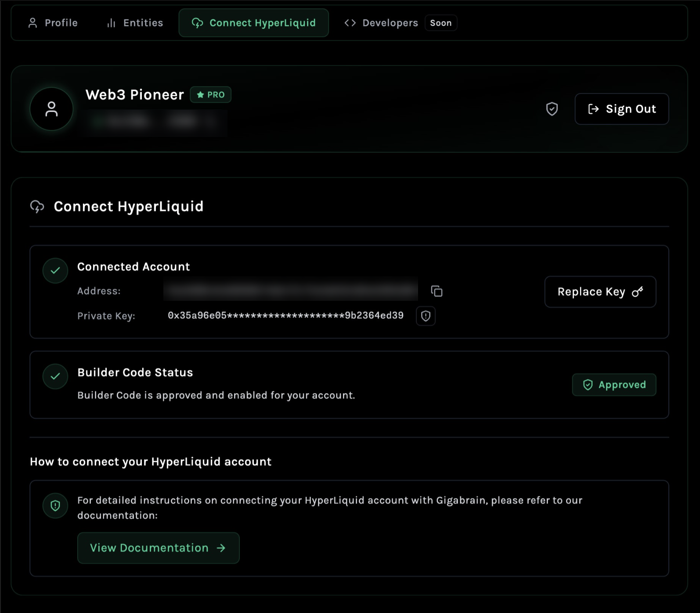Open the Profile tab
The height and width of the screenshot is (613, 700).
[53, 23]
